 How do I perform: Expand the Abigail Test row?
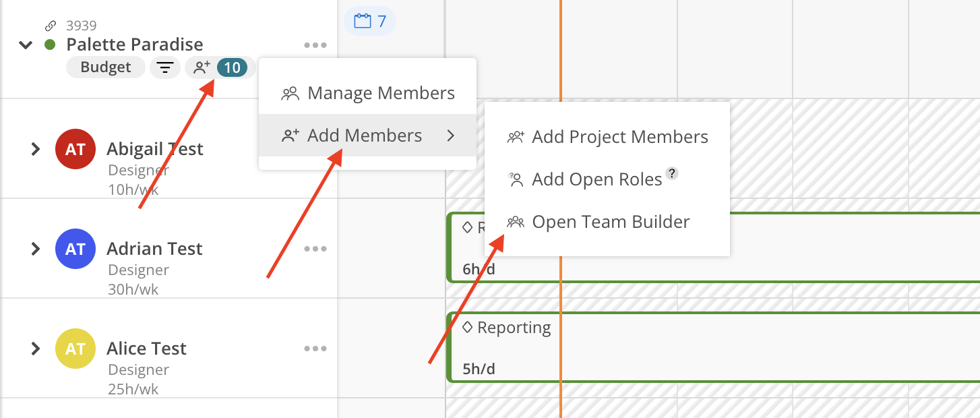tap(36, 149)
